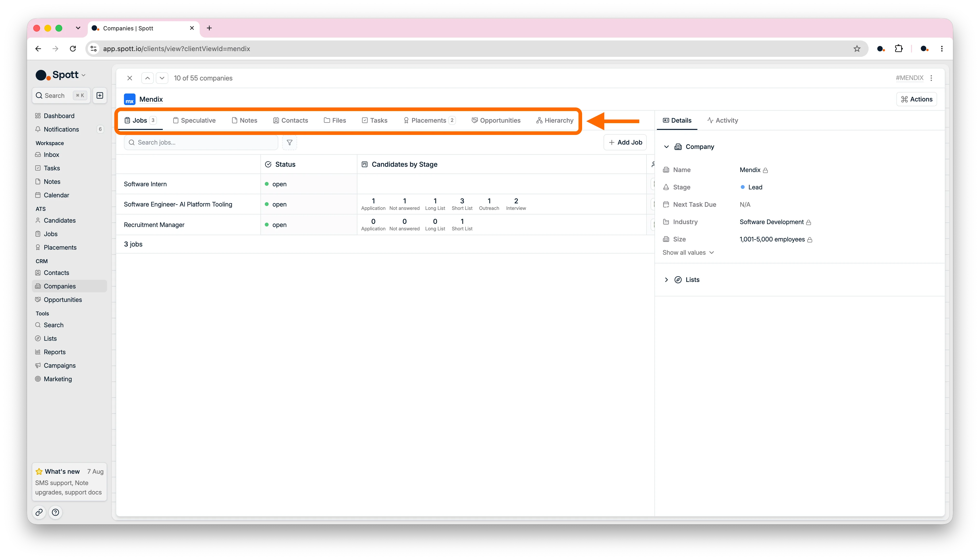Image resolution: width=980 pixels, height=560 pixels.
Task: Switch to the company Notes tab
Action: pos(245,120)
